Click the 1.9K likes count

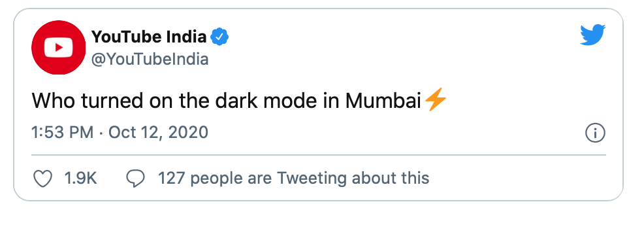[x=80, y=178]
